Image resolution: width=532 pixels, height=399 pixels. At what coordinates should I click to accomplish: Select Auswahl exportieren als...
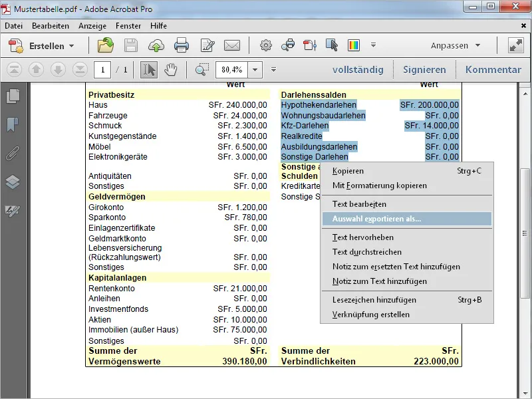(406, 219)
